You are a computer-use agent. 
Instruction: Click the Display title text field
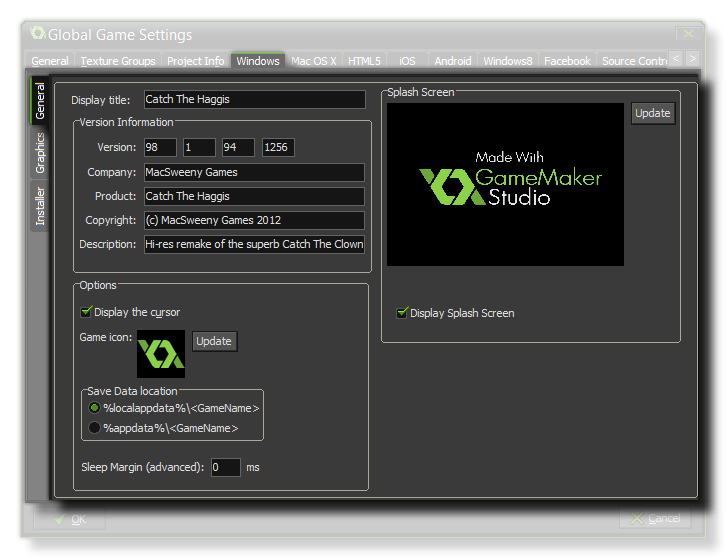point(253,100)
